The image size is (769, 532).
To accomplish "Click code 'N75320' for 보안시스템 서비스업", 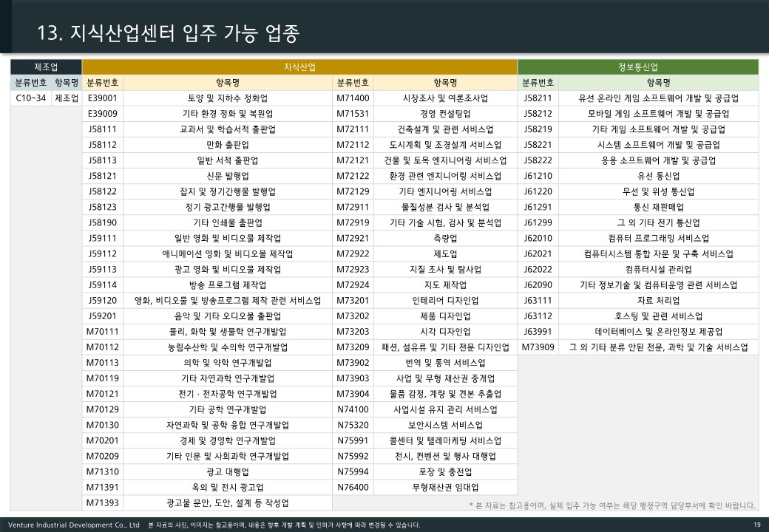I will [x=353, y=425].
